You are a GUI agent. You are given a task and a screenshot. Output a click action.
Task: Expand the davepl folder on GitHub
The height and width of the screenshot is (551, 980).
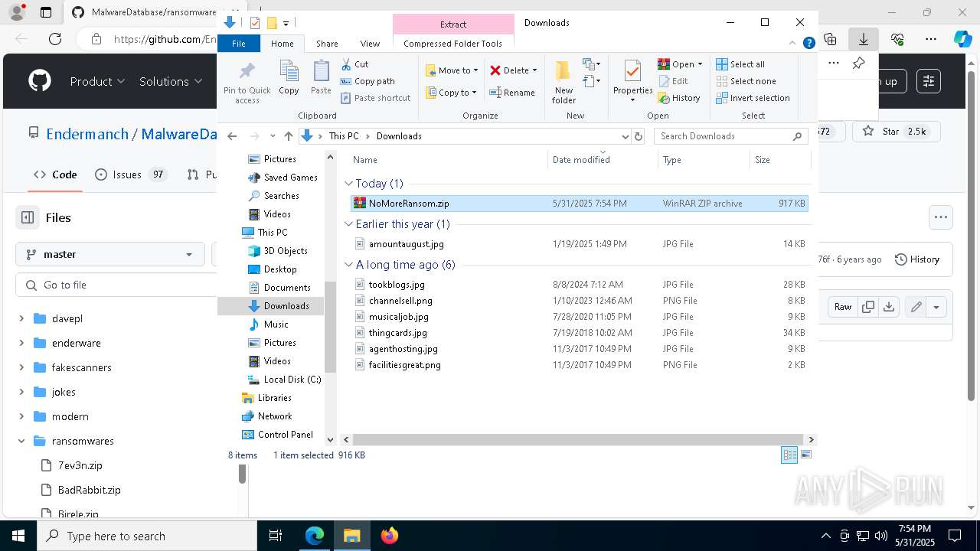click(21, 318)
